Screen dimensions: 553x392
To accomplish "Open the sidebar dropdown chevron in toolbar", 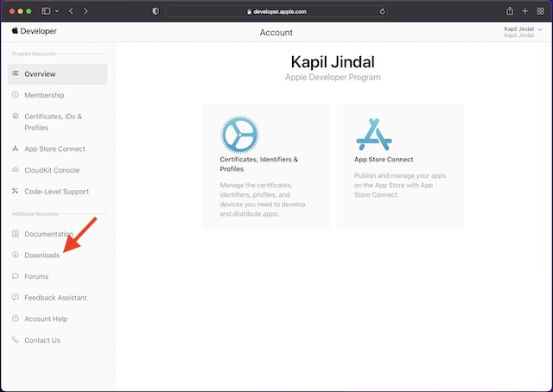I will click(57, 11).
